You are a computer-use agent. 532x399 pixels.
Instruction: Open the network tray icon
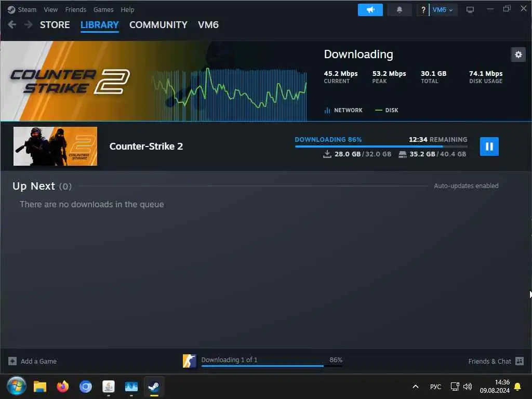point(455,387)
